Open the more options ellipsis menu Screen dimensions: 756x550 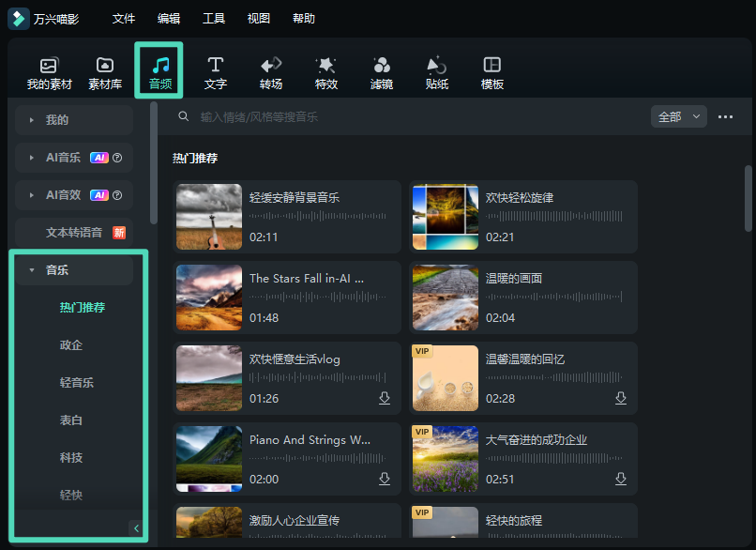(725, 116)
